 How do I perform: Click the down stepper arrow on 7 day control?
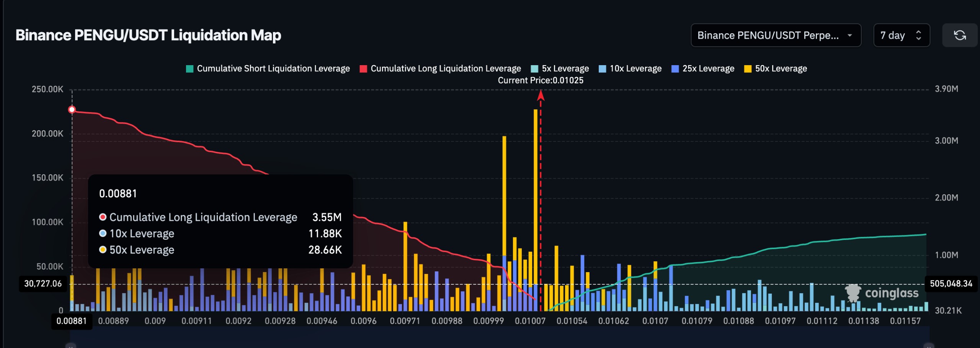918,39
